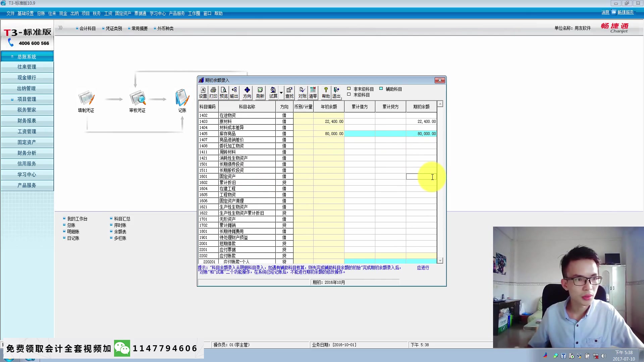The image size is (644, 362).
Task: Open the 固定资产 menu
Action: [123, 13]
